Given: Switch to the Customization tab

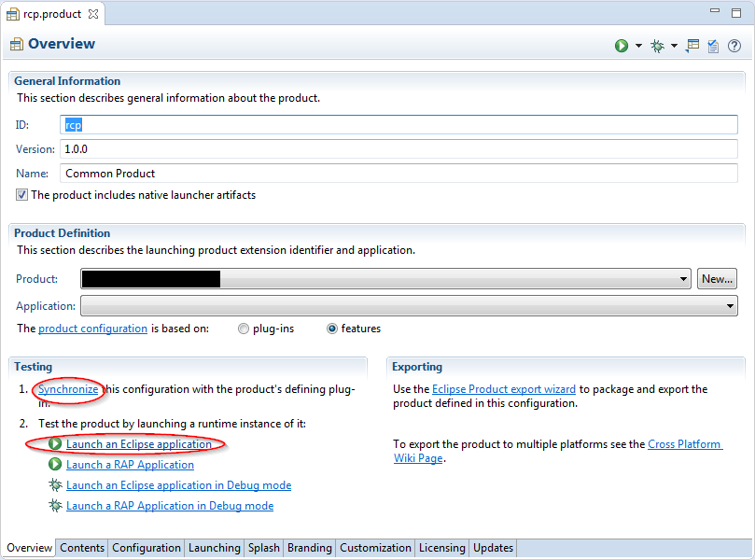Looking at the screenshot, I should point(375,548).
